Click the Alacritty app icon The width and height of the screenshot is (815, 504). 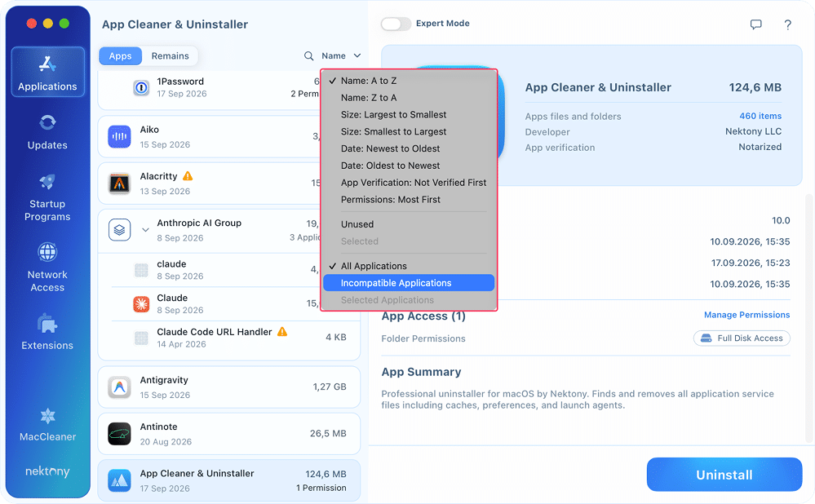coord(120,183)
